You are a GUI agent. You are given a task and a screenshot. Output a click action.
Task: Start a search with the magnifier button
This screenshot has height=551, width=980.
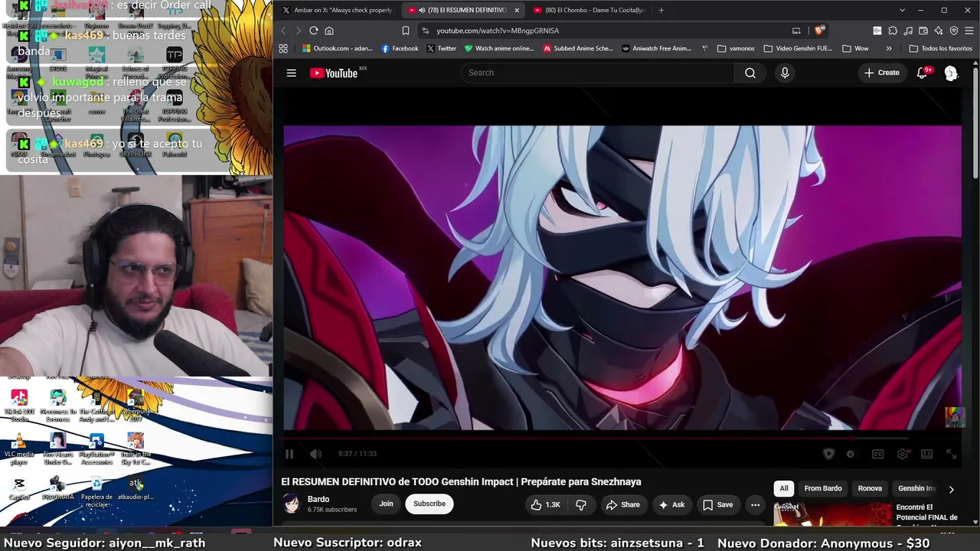[x=750, y=73]
